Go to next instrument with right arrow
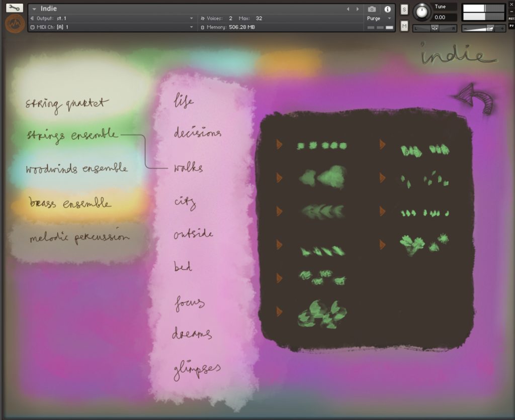 pos(358,9)
